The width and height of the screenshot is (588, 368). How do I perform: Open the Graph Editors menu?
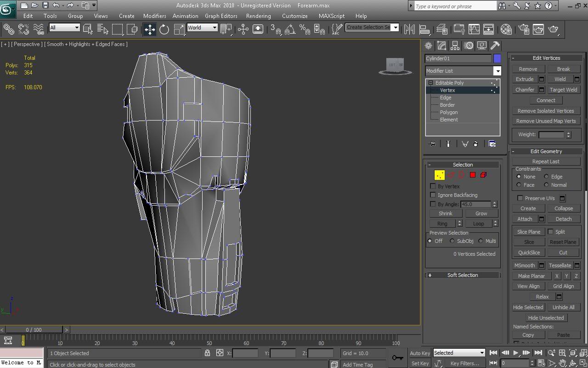click(221, 16)
